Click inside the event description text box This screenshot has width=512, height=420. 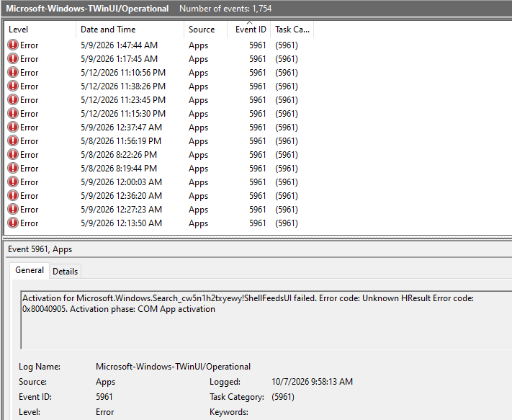coord(266,320)
